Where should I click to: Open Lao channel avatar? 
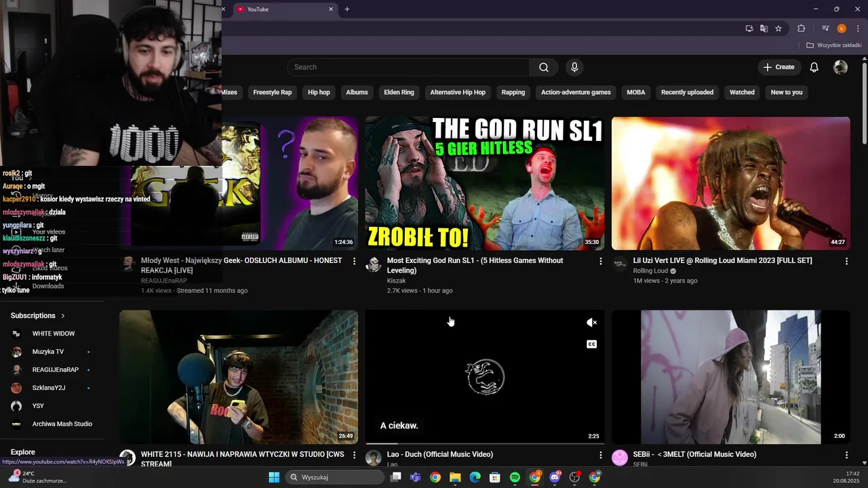click(374, 458)
